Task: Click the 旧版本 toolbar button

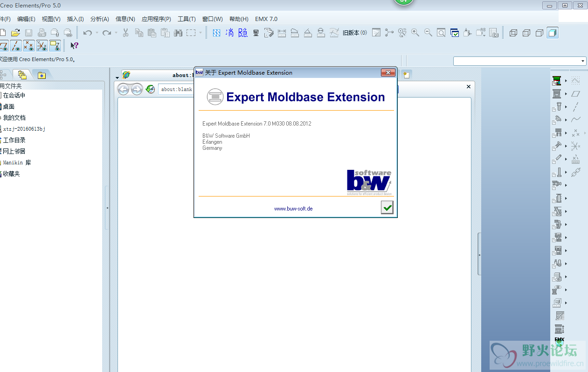Action: [x=355, y=33]
